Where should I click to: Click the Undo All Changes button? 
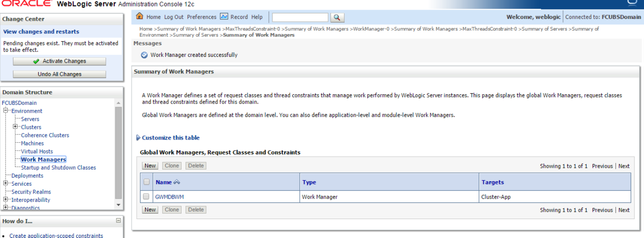59,74
